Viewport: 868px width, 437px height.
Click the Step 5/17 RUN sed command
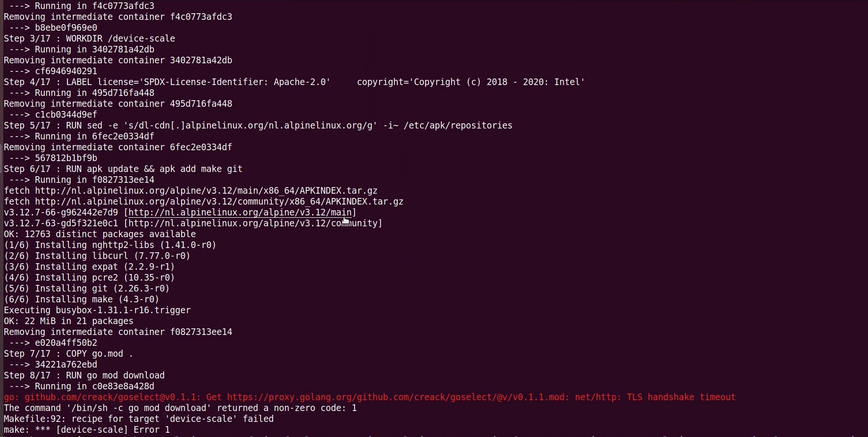(x=258, y=126)
